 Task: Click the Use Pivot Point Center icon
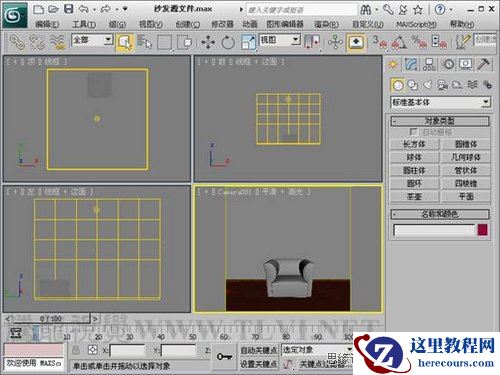click(312, 42)
